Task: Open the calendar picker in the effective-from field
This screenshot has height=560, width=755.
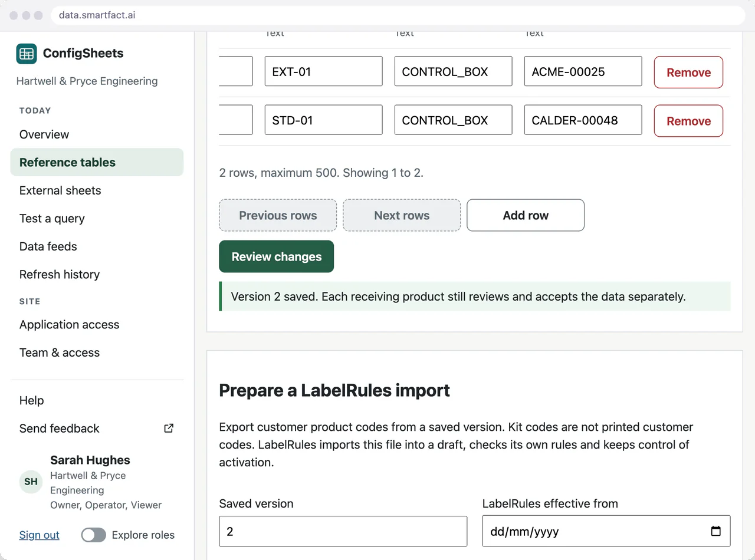Action: [715, 531]
